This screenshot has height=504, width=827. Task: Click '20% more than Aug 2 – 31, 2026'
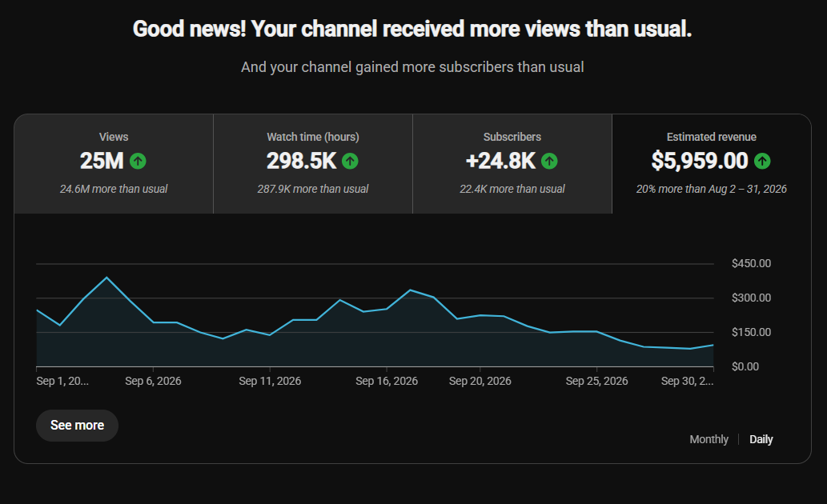pyautogui.click(x=712, y=189)
